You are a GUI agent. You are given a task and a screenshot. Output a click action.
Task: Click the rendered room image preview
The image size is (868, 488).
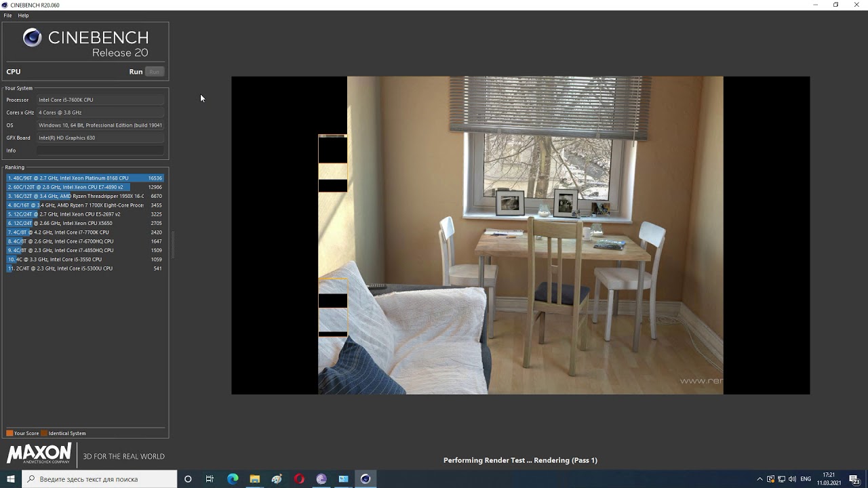(520, 235)
